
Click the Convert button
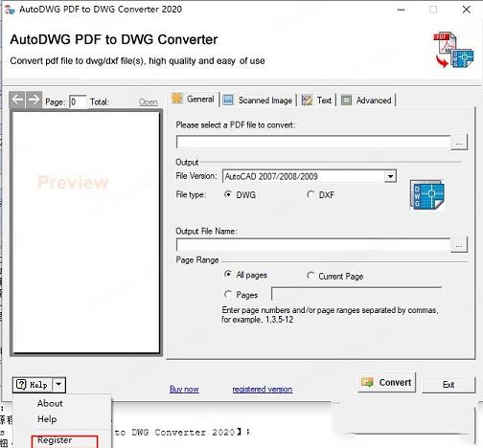[387, 382]
